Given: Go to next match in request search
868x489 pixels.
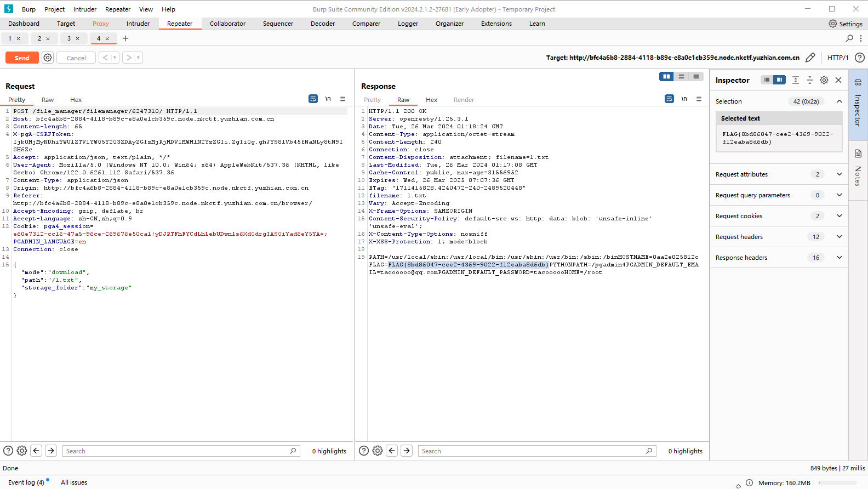Looking at the screenshot, I should pyautogui.click(x=51, y=451).
